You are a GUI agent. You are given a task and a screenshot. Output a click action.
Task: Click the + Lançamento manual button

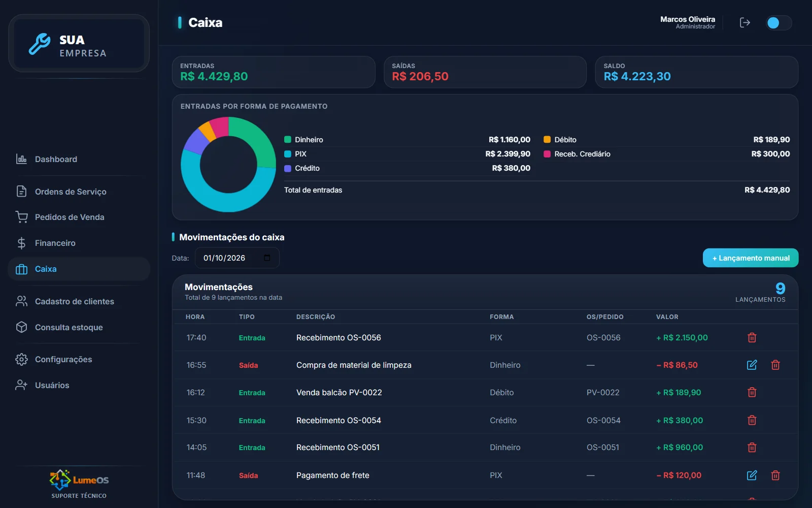751,258
